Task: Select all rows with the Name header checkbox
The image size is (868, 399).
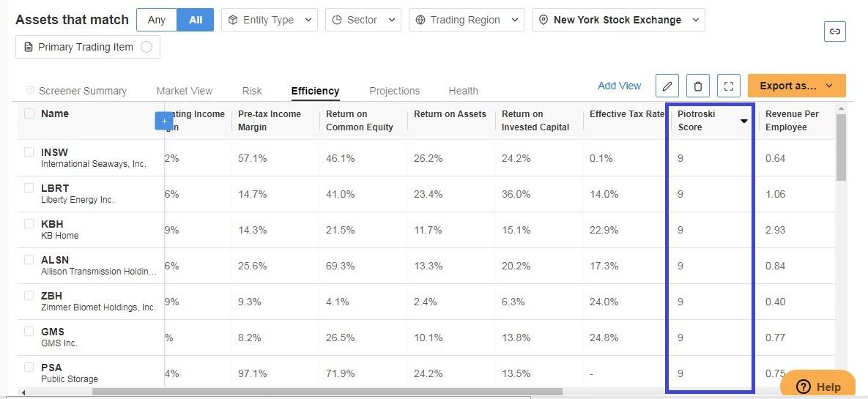Action: (29, 113)
